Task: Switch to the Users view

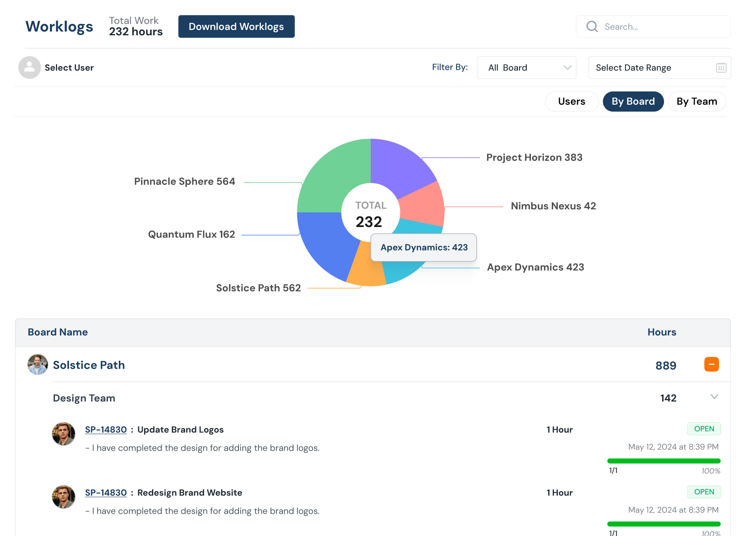Action: 571,101
